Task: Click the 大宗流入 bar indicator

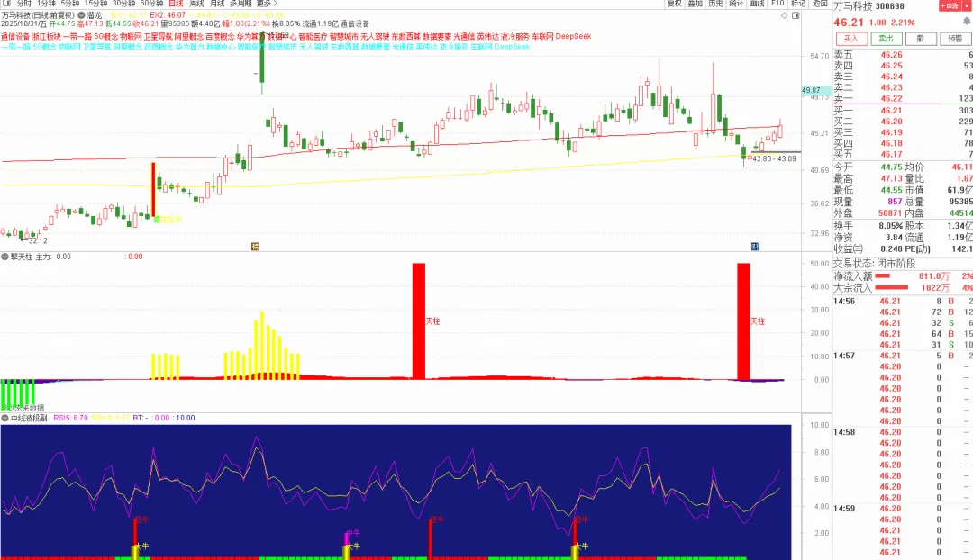Action: 892,288
